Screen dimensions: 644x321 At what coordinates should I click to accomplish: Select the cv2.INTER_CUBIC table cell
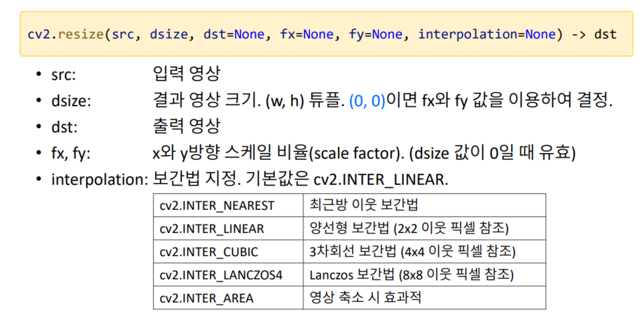pos(228,252)
